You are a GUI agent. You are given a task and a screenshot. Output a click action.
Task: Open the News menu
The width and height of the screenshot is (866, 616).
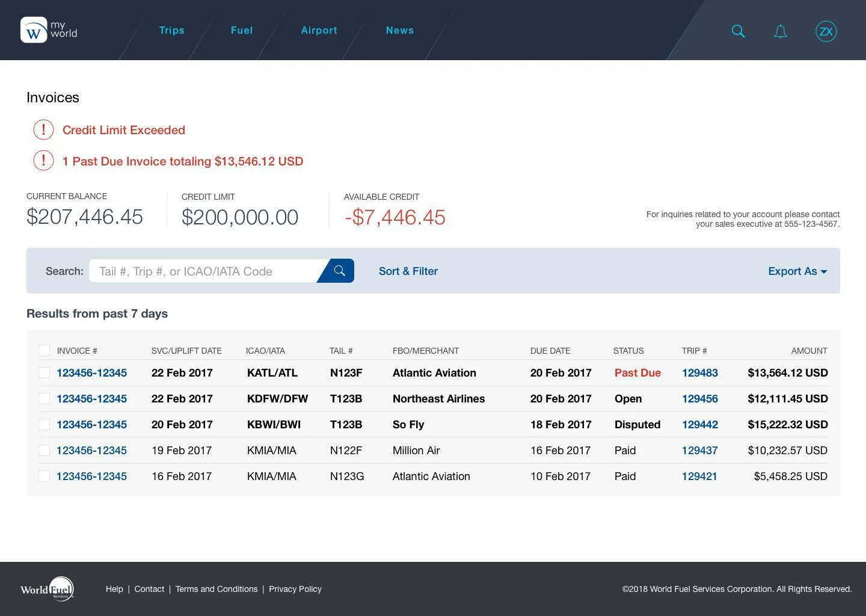[x=399, y=30]
